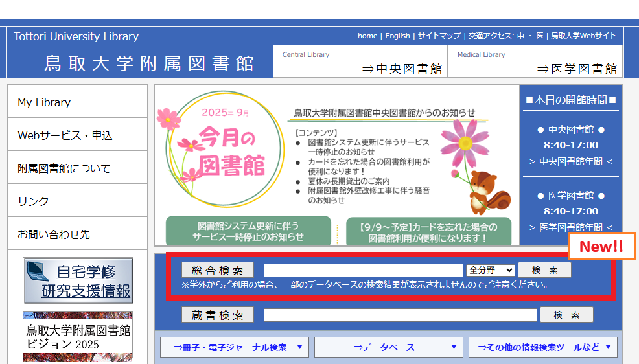Click ■本日の開館時間■ heading
Image resolution: width=639 pixels, height=364 pixels.
click(x=570, y=100)
